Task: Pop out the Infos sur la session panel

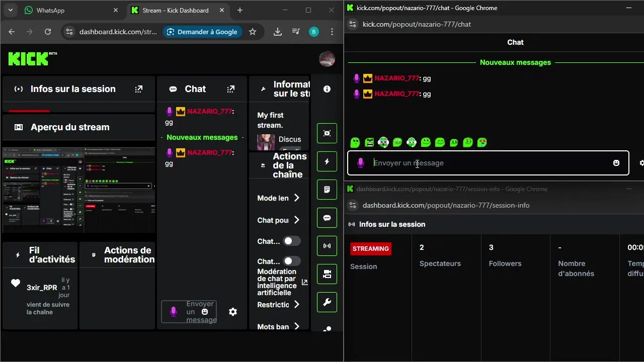Action: 139,89
